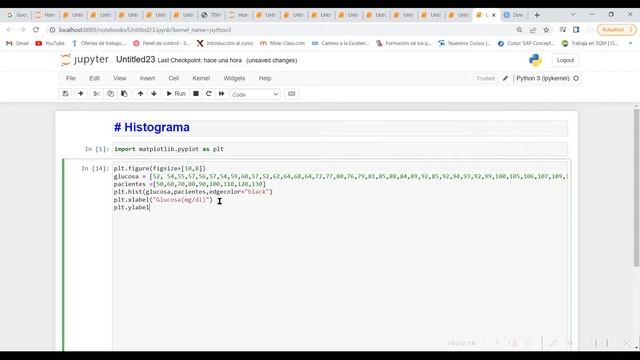Open the Cell menu
Viewport: 640px width, 360px height.
[173, 78]
